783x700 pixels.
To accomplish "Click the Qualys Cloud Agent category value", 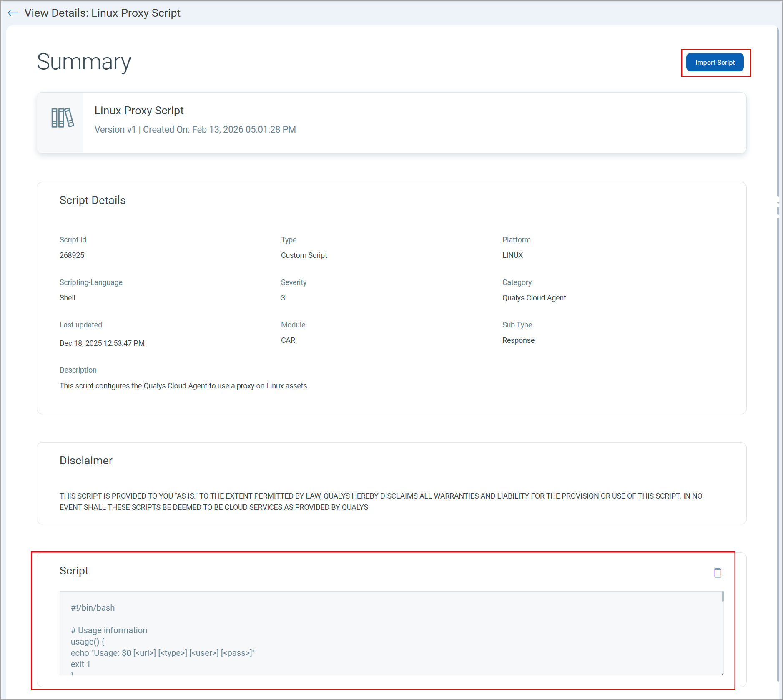I will click(x=534, y=298).
